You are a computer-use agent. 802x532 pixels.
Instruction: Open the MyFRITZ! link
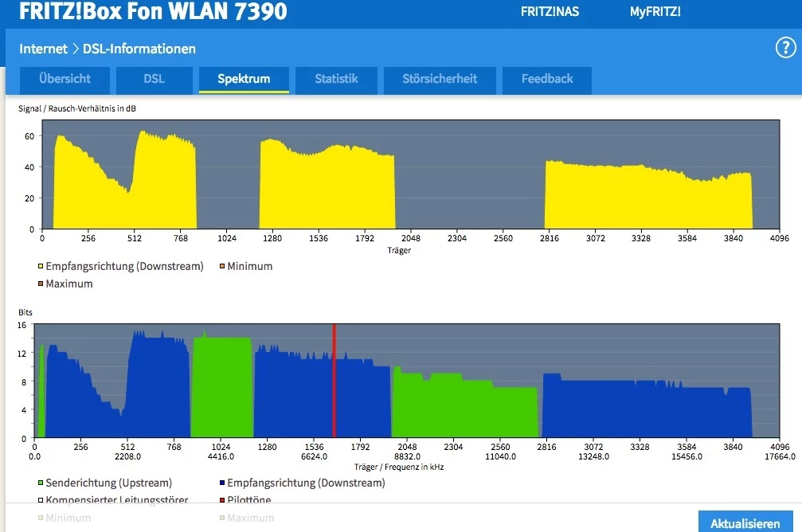pyautogui.click(x=655, y=12)
